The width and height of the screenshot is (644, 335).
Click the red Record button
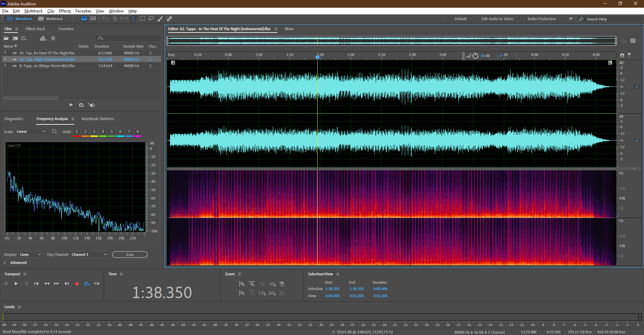77,284
